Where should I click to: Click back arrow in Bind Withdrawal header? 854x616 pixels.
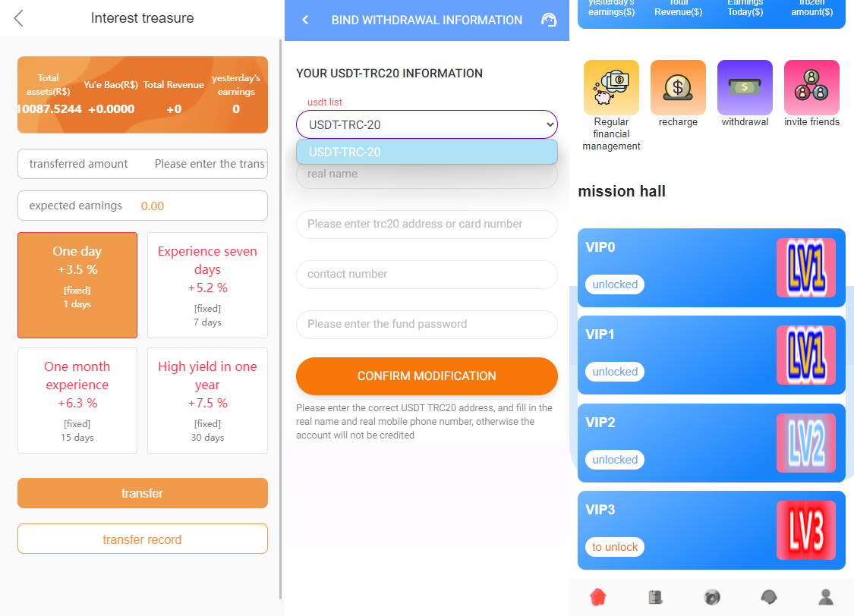(x=305, y=20)
